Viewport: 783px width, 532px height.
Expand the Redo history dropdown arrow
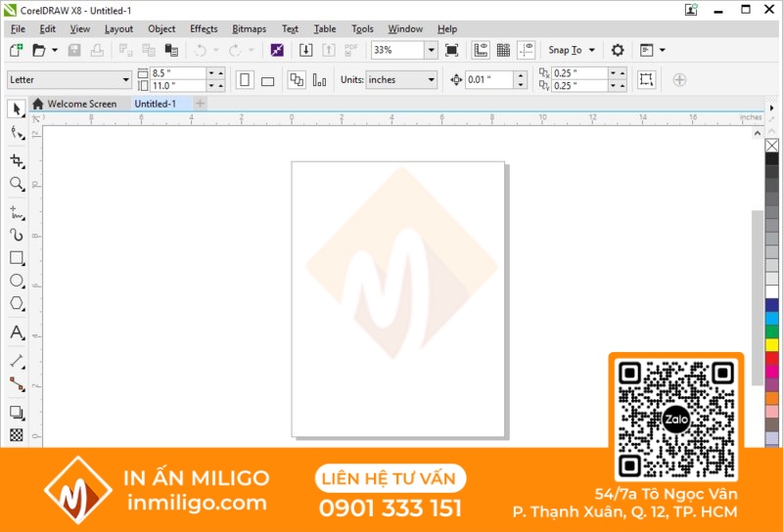pos(252,50)
